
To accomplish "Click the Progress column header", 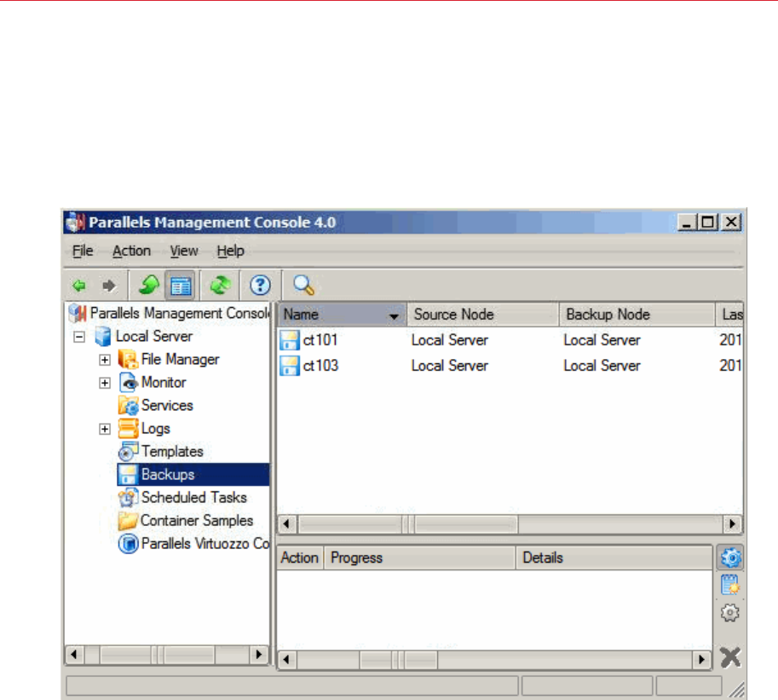I will coord(420,558).
